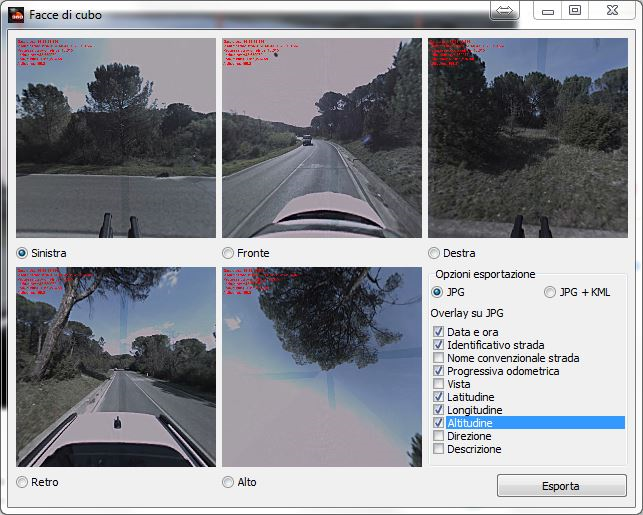Choose the Destra cube face option

pyautogui.click(x=434, y=253)
